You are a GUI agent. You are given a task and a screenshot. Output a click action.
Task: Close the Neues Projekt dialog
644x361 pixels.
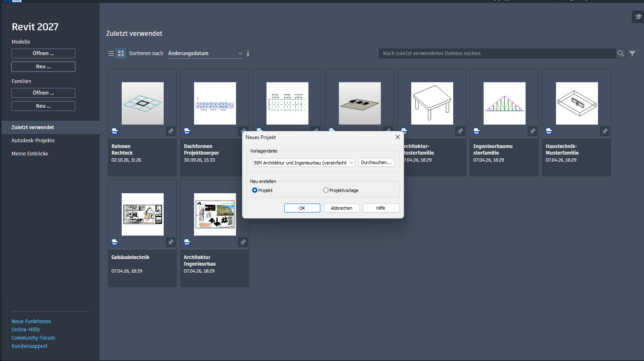coord(398,137)
